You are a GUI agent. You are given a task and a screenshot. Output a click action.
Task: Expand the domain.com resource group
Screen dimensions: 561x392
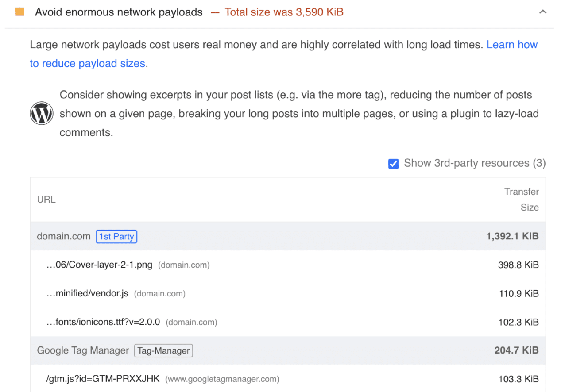[x=63, y=236]
